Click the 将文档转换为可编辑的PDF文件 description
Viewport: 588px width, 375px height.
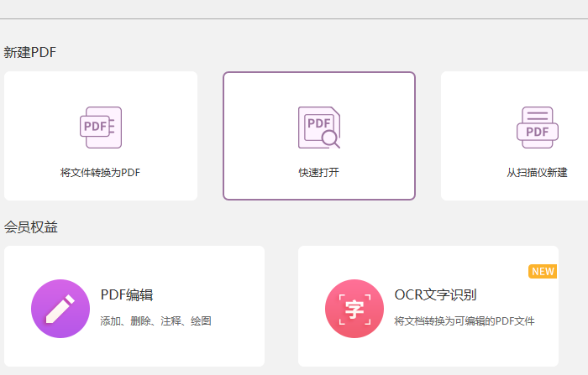pyautogui.click(x=465, y=321)
